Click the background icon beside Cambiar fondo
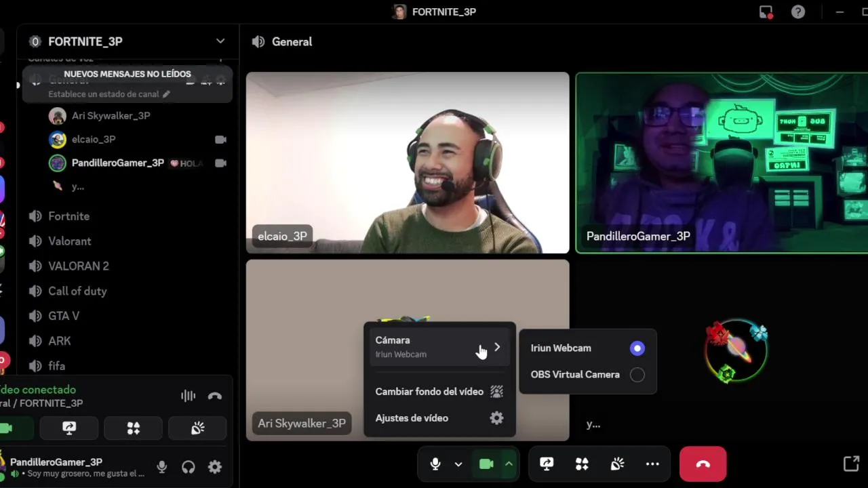The image size is (868, 488). coord(497,392)
